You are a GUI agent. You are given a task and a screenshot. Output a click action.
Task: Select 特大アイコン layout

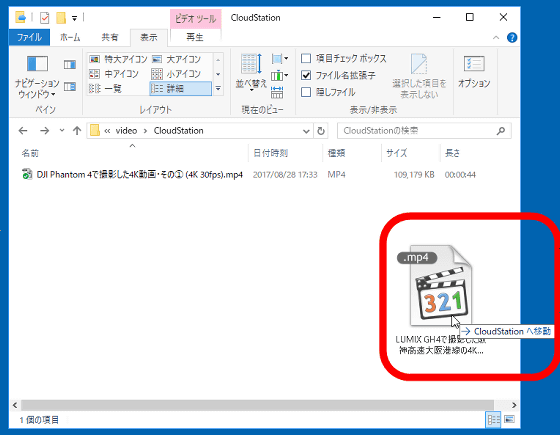[x=118, y=59]
